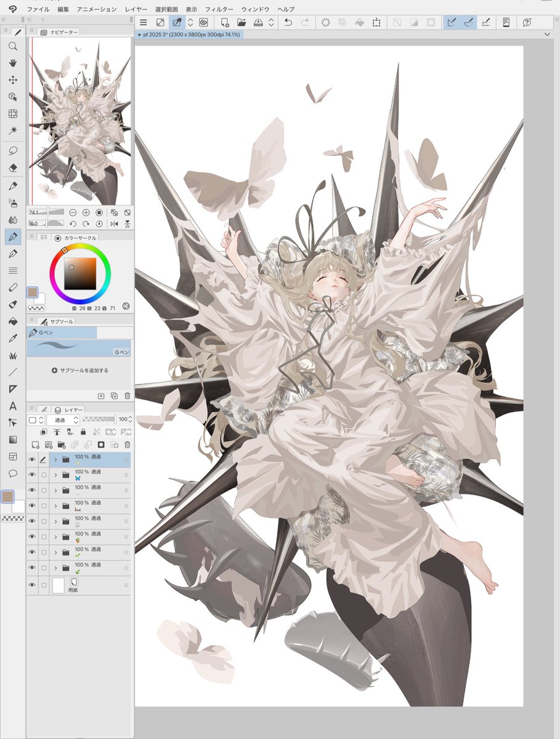The image size is (560, 739).
Task: Click the Undo arrow in command bar
Action: click(288, 22)
